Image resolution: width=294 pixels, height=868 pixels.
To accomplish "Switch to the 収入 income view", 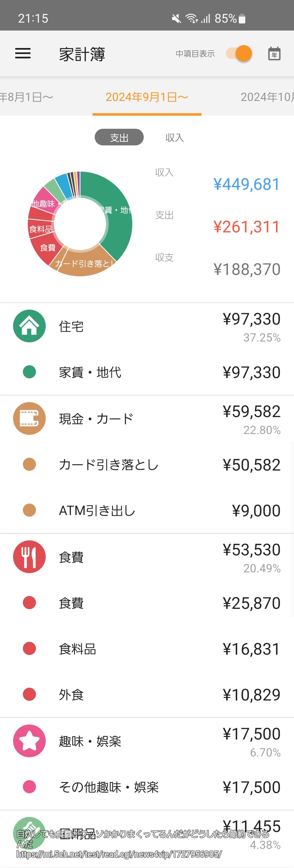I will point(174,137).
